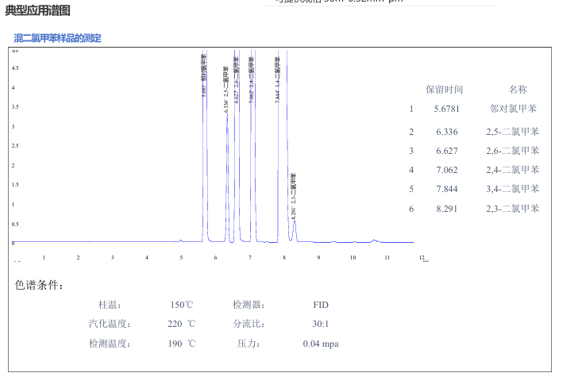Click the pressure value 0.04 mpa
The height and width of the screenshot is (392, 578).
point(321,344)
